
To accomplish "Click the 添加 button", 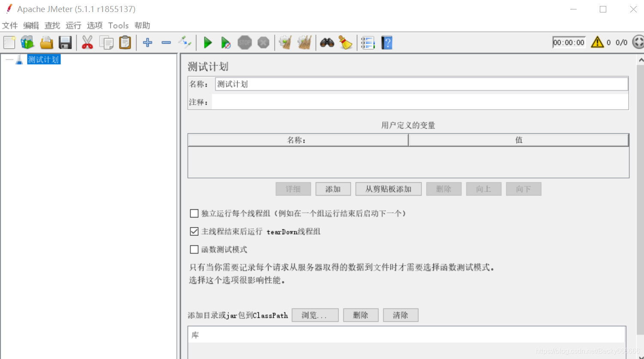I will pyautogui.click(x=333, y=189).
